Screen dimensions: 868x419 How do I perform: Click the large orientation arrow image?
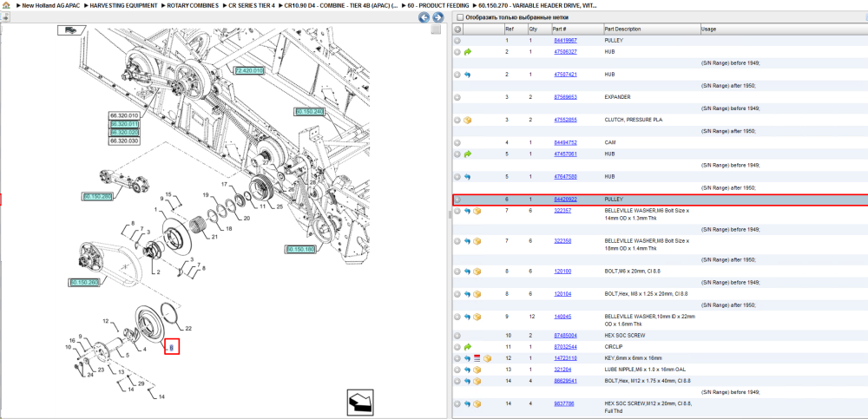(361, 402)
